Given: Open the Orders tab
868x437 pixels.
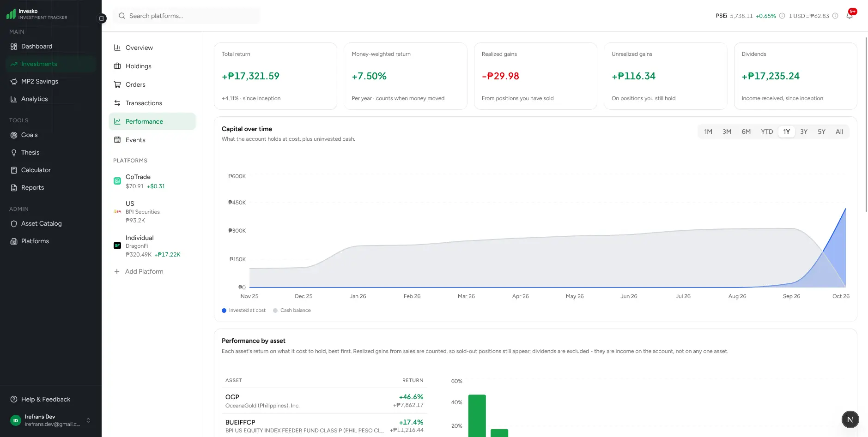Looking at the screenshot, I should click(152, 84).
